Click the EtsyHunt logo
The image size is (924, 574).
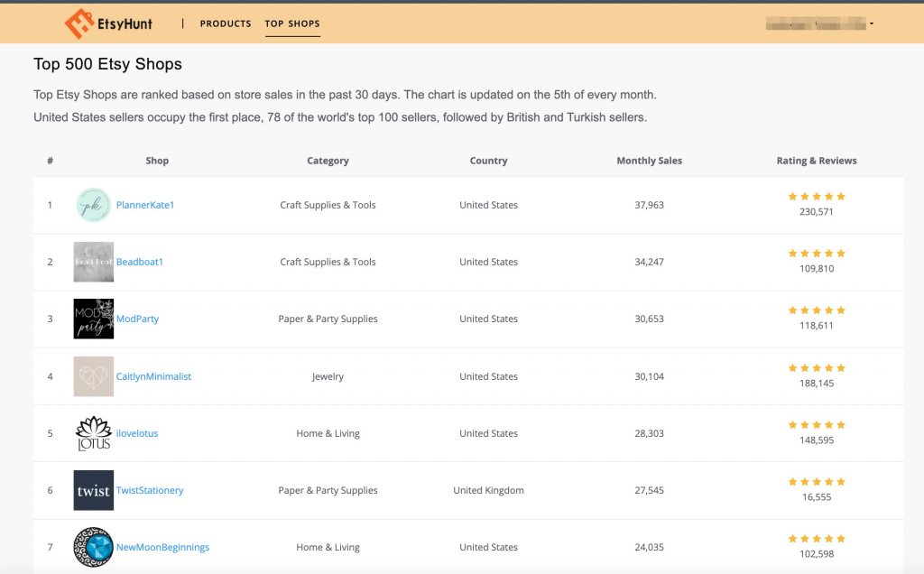108,23
